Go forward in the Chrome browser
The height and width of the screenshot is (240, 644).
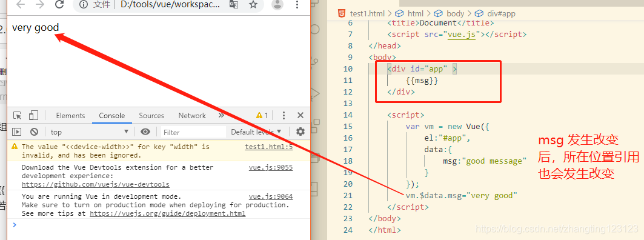(x=40, y=4)
